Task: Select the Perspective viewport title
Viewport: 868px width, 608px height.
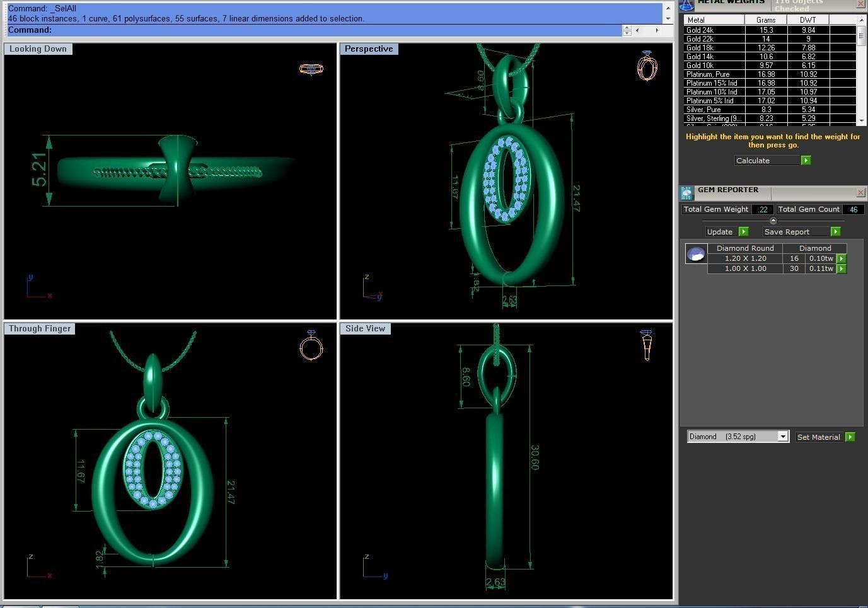Action: point(369,49)
